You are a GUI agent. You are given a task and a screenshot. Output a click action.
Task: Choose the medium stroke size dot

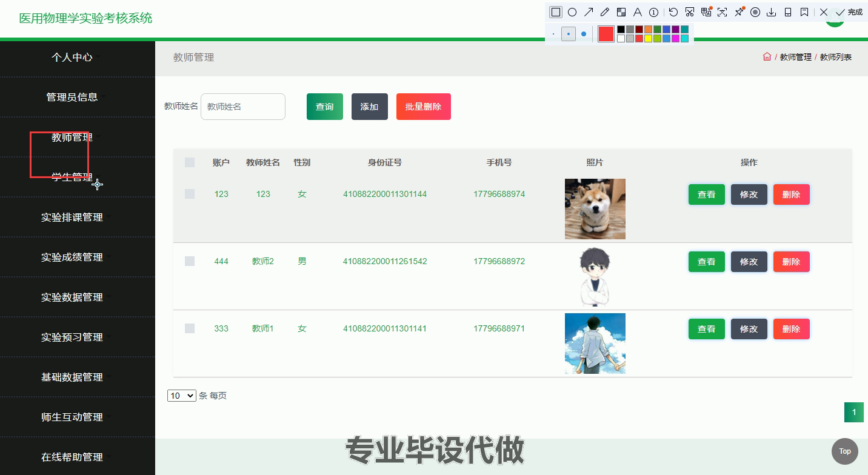[x=568, y=34]
